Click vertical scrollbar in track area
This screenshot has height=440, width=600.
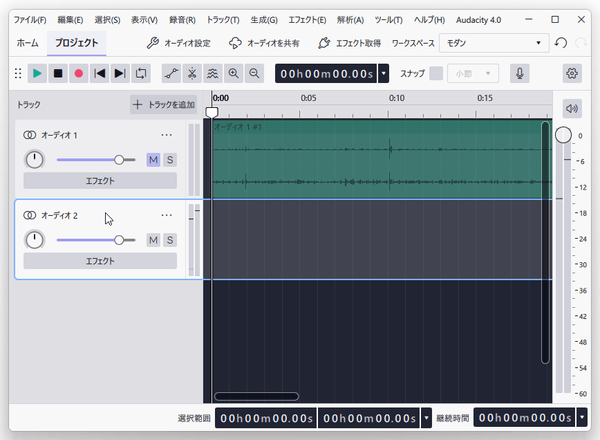545,242
